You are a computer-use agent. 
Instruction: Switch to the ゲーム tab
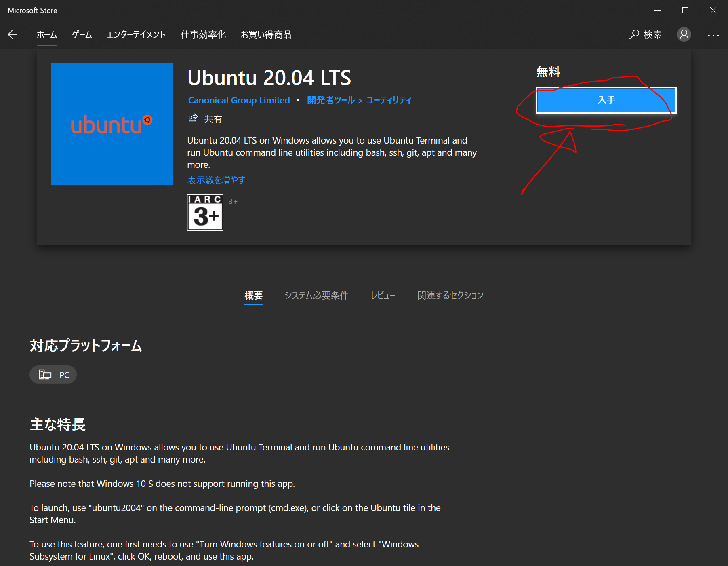click(82, 35)
